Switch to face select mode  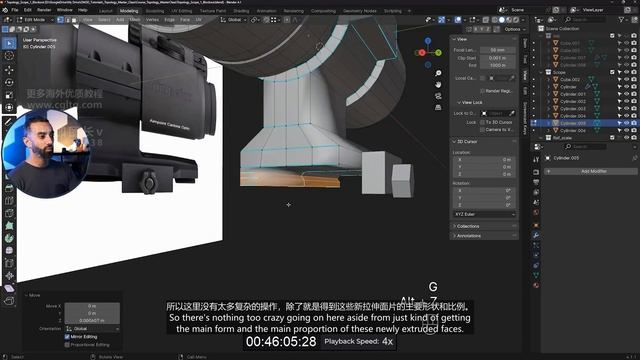pyautogui.click(x=74, y=20)
